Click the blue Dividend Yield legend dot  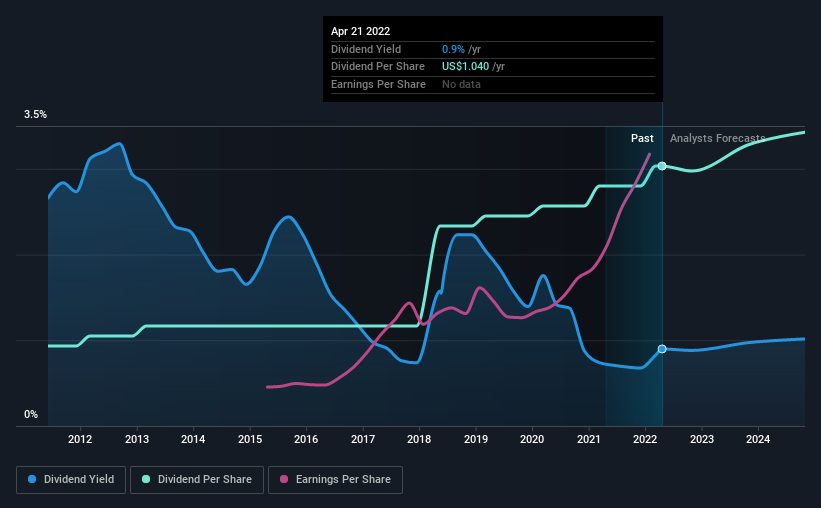tap(32, 479)
